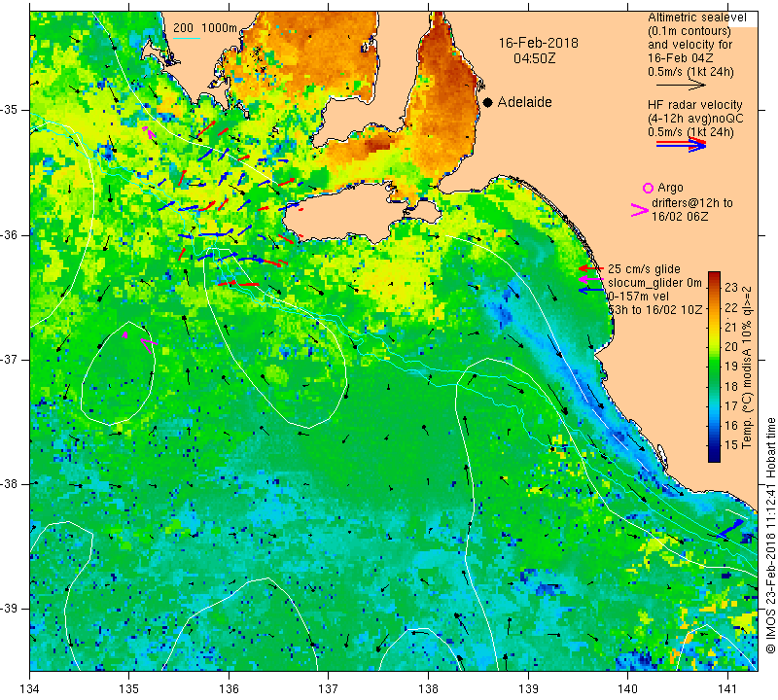Click the 'Altimetric sealevel' legend heading
Viewport: 778px width, 700px height.
(x=697, y=17)
